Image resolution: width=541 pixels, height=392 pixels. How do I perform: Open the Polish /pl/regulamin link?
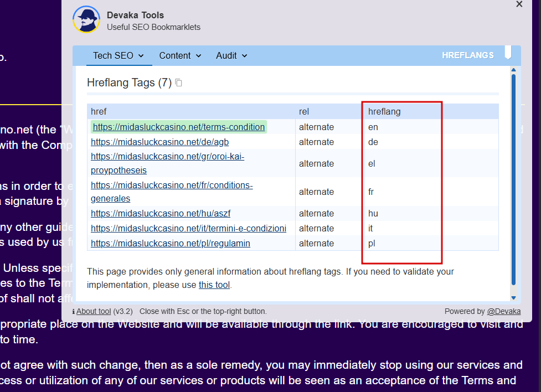coord(171,243)
